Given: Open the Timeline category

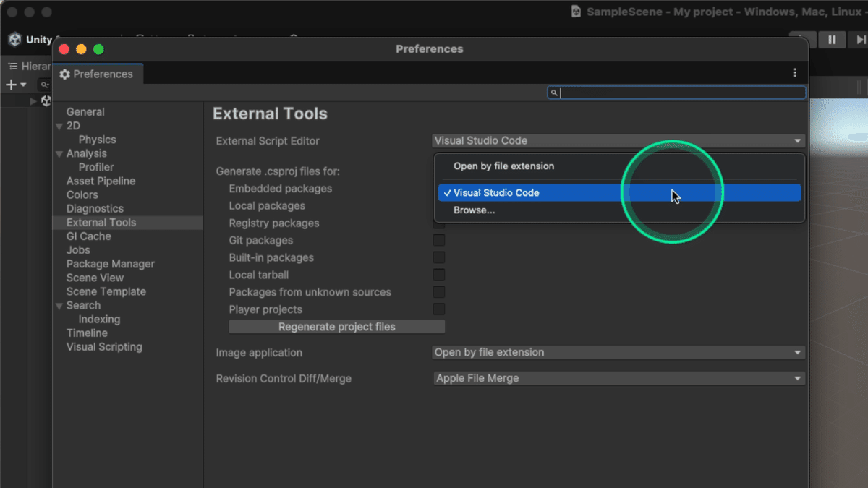Looking at the screenshot, I should click(x=87, y=333).
